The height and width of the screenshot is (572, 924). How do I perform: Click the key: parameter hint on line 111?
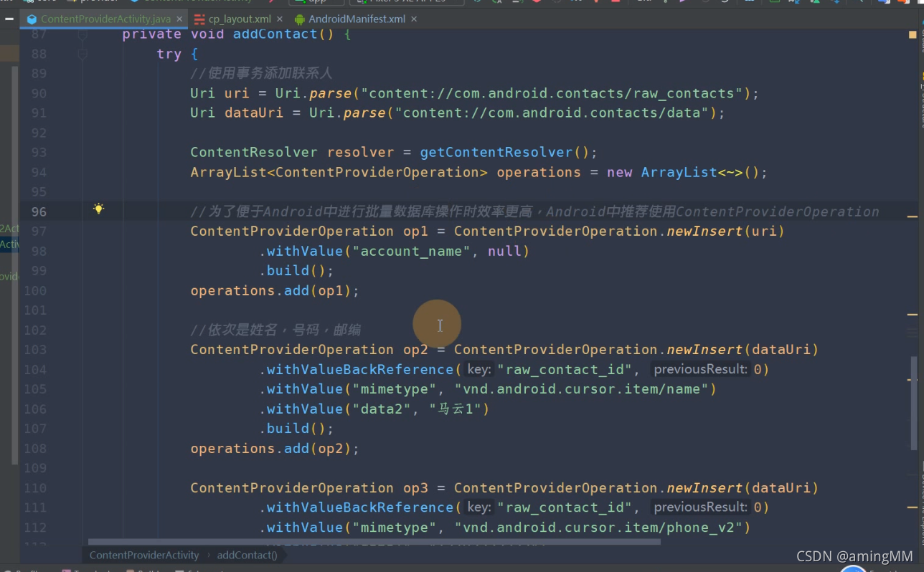479,507
